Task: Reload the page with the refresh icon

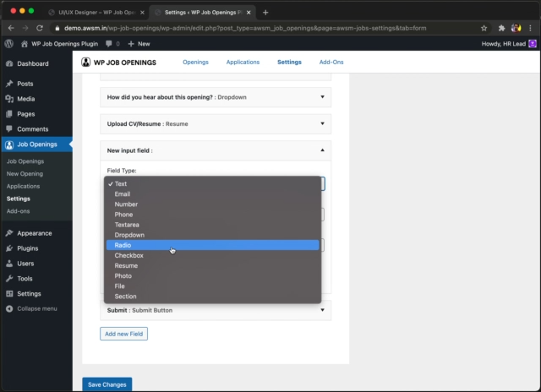Action: (40, 28)
